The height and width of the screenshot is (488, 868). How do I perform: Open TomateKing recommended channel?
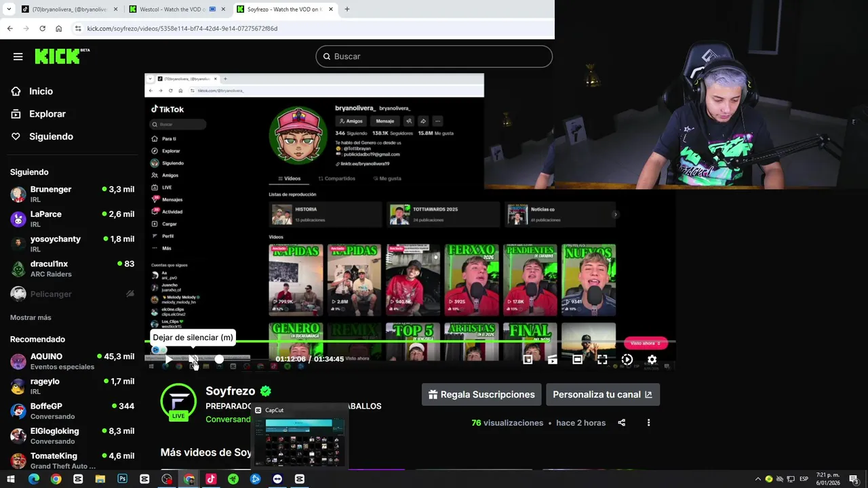coord(71,461)
